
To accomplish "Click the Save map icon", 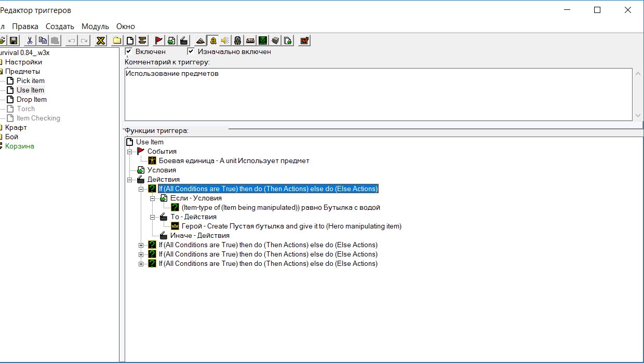I will coord(14,41).
